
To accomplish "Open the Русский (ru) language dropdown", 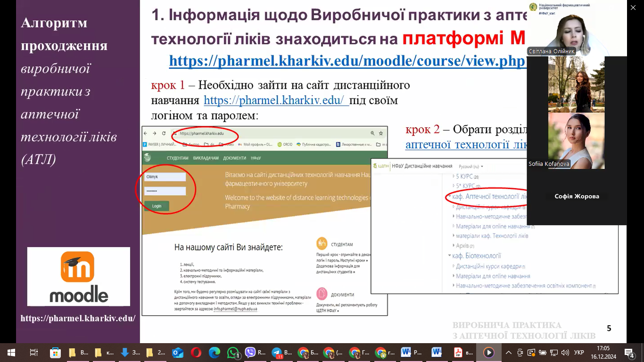I will (471, 166).
